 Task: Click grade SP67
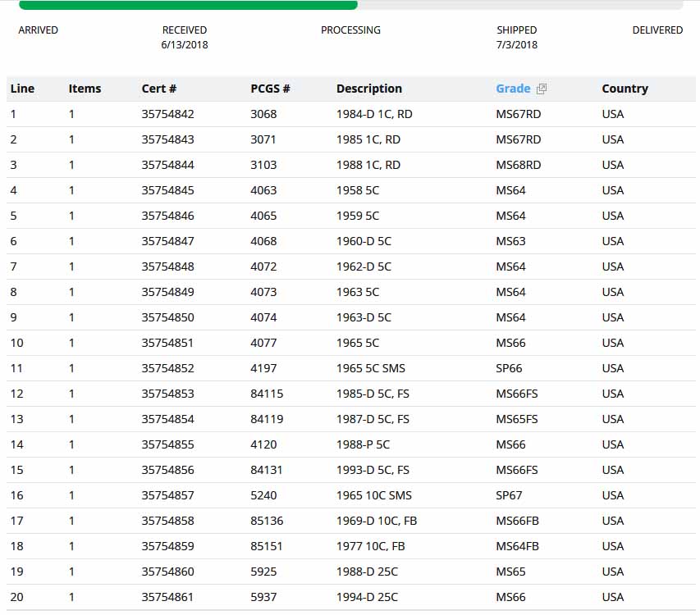point(509,495)
